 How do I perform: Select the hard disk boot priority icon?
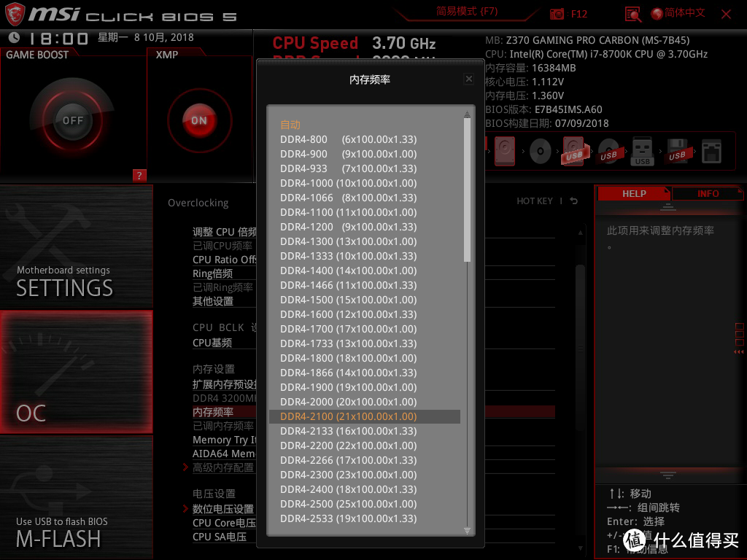click(505, 151)
